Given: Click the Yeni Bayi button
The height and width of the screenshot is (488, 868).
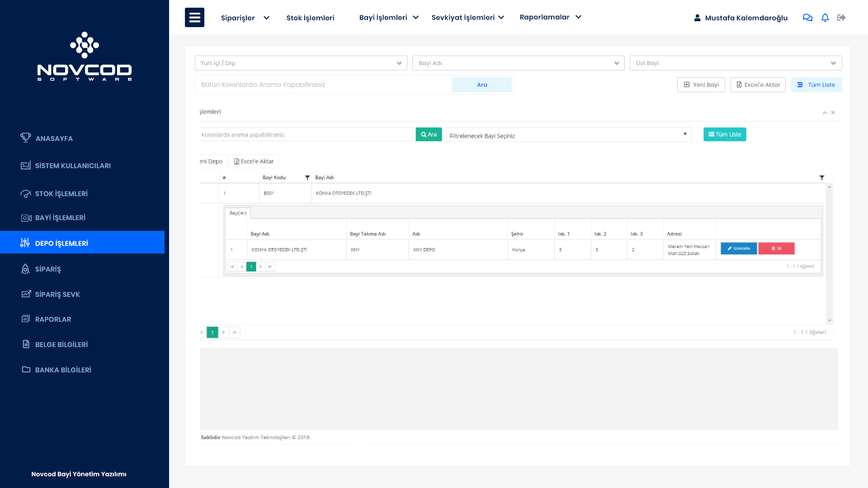Looking at the screenshot, I should (x=701, y=85).
